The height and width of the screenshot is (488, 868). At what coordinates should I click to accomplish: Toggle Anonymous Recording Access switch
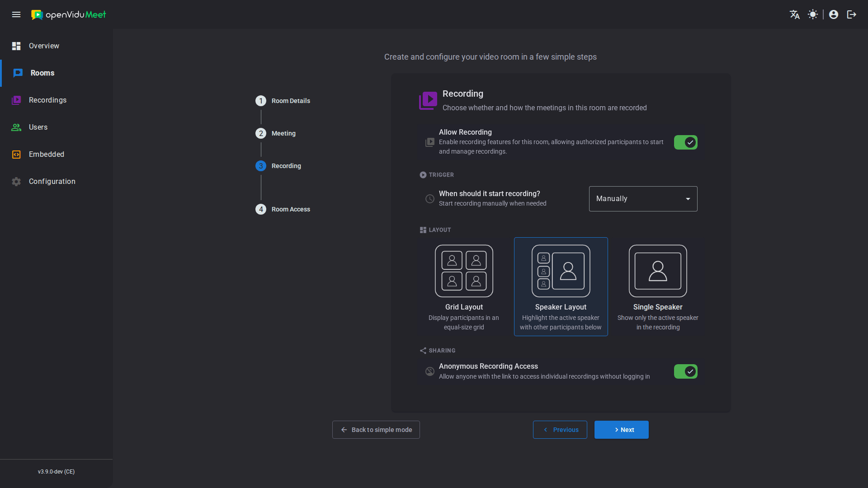(686, 371)
